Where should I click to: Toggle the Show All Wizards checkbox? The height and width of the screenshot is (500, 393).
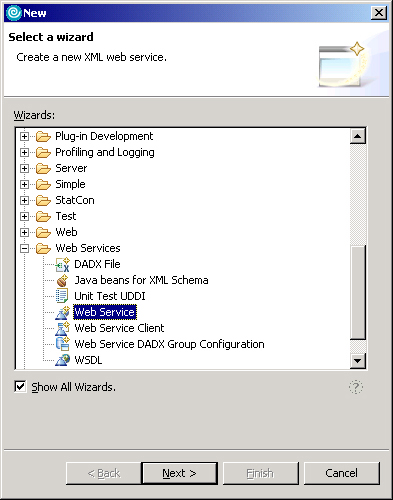click(x=20, y=387)
